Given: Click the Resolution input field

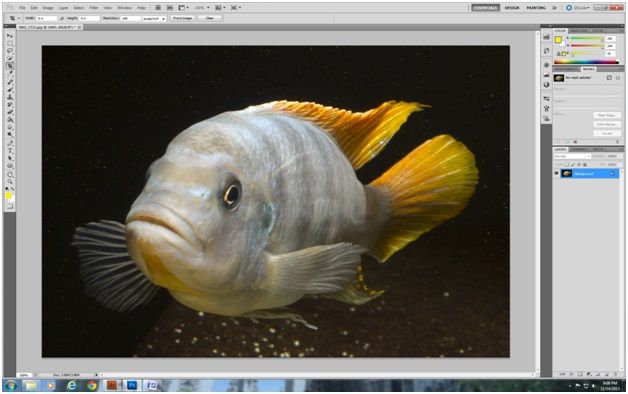Looking at the screenshot, I should tap(130, 18).
